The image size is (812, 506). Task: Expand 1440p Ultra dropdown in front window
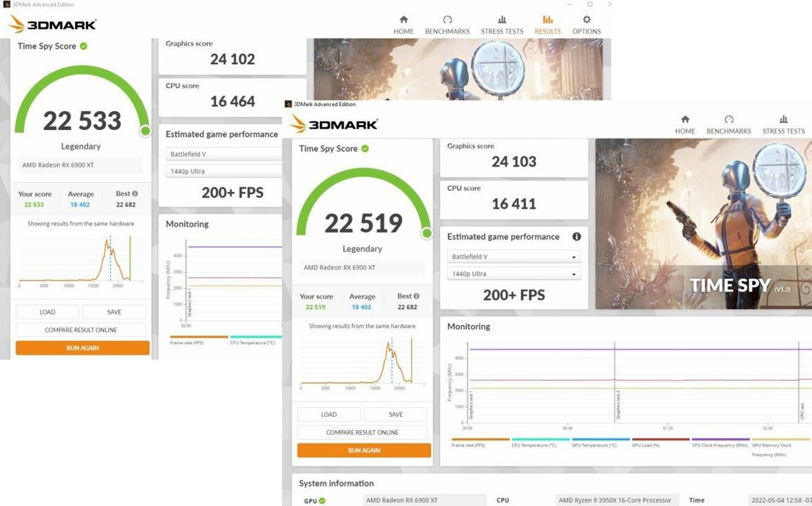[x=514, y=274]
